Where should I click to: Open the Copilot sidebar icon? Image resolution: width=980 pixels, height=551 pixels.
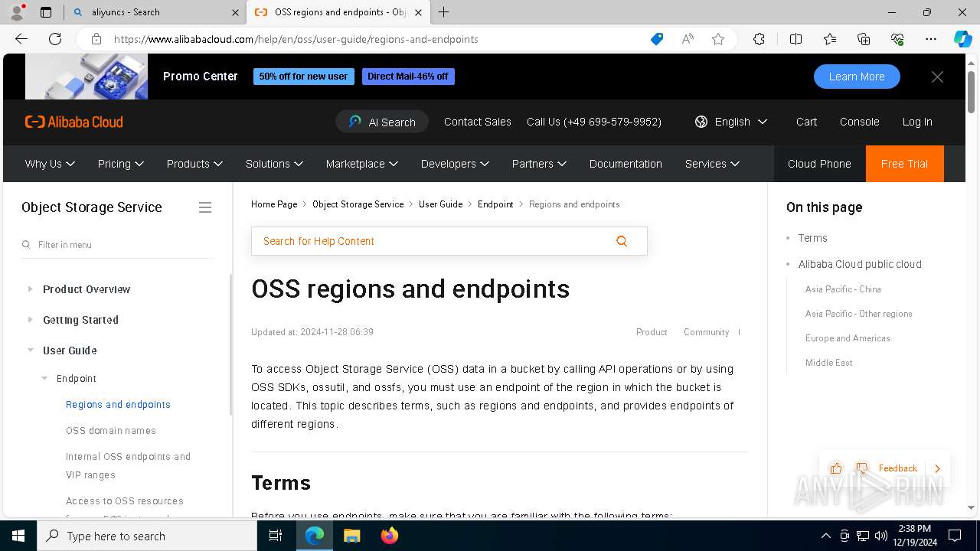(962, 39)
